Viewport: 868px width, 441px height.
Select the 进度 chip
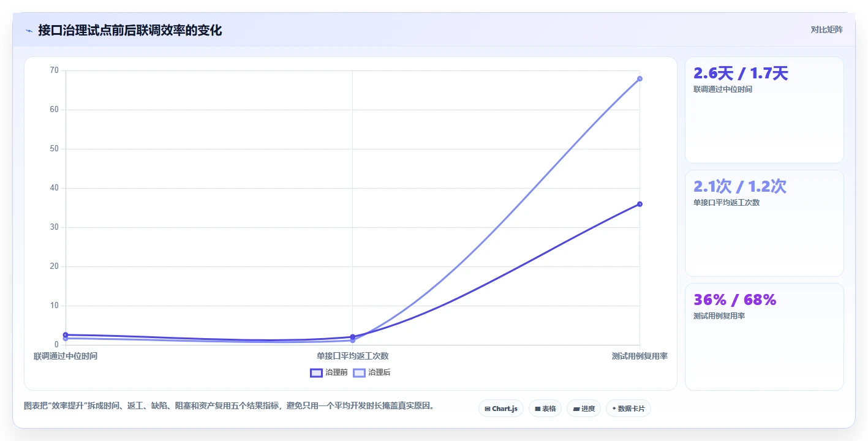point(583,409)
